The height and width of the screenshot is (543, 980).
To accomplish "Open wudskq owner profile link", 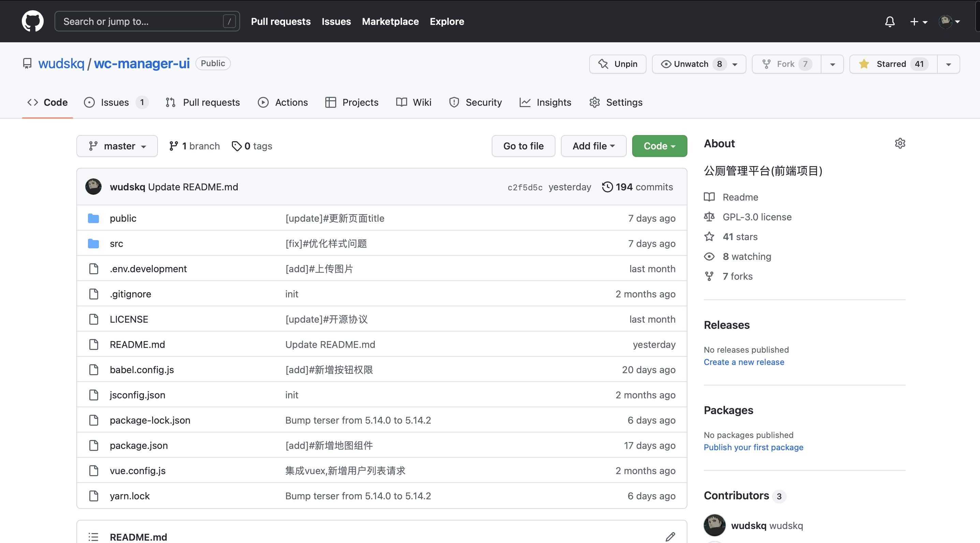I will [61, 63].
